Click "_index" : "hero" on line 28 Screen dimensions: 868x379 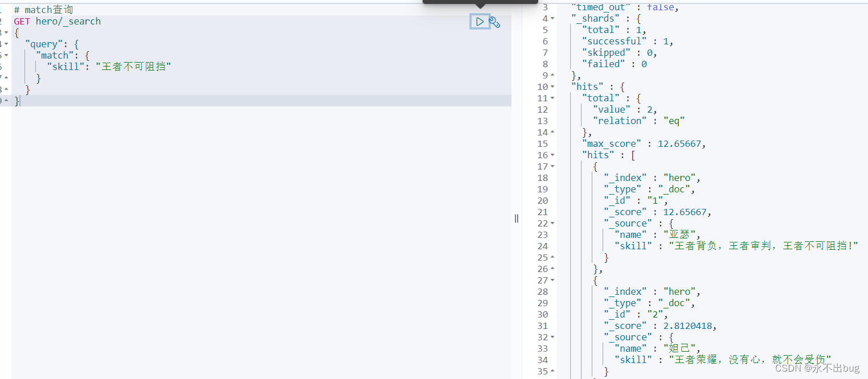pyautogui.click(x=652, y=291)
